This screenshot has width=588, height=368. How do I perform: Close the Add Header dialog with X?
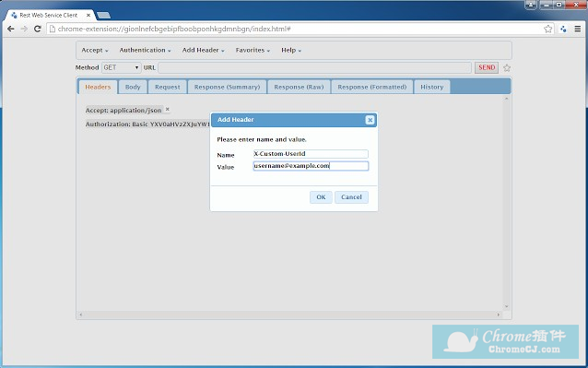[x=370, y=120]
